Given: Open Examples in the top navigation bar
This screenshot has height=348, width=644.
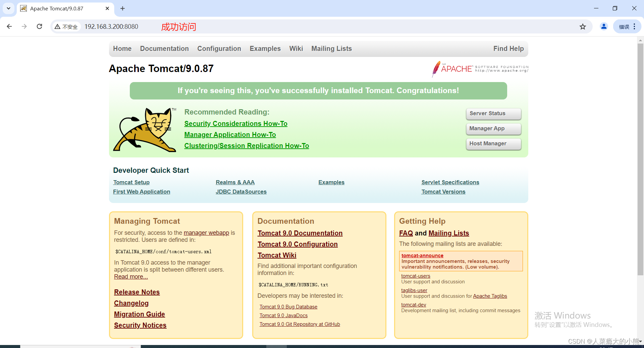Looking at the screenshot, I should click(265, 49).
